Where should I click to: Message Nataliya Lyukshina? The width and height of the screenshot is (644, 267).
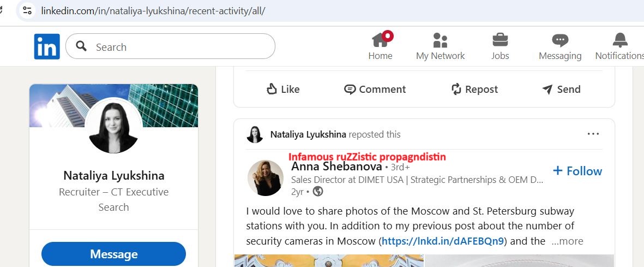click(113, 254)
